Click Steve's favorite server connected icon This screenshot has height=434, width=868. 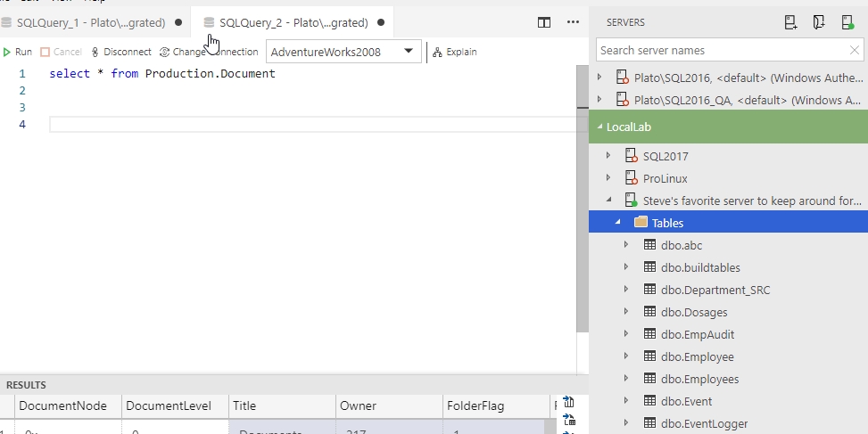pos(631,200)
